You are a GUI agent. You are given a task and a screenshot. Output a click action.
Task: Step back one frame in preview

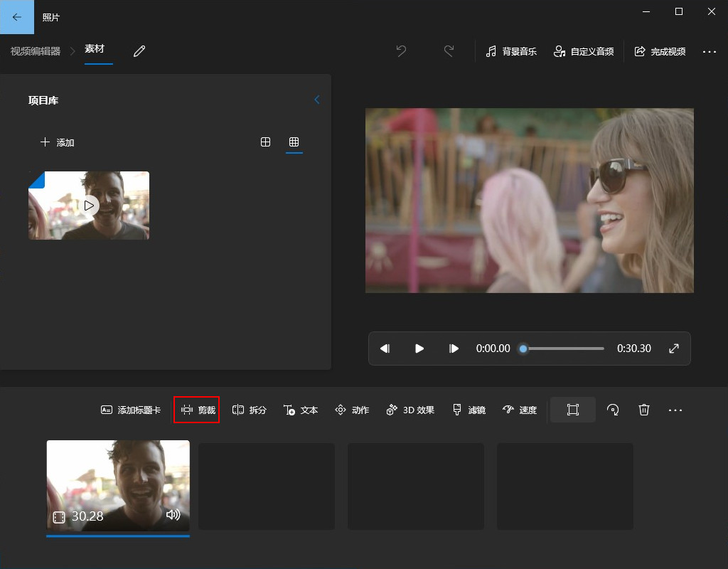click(385, 349)
